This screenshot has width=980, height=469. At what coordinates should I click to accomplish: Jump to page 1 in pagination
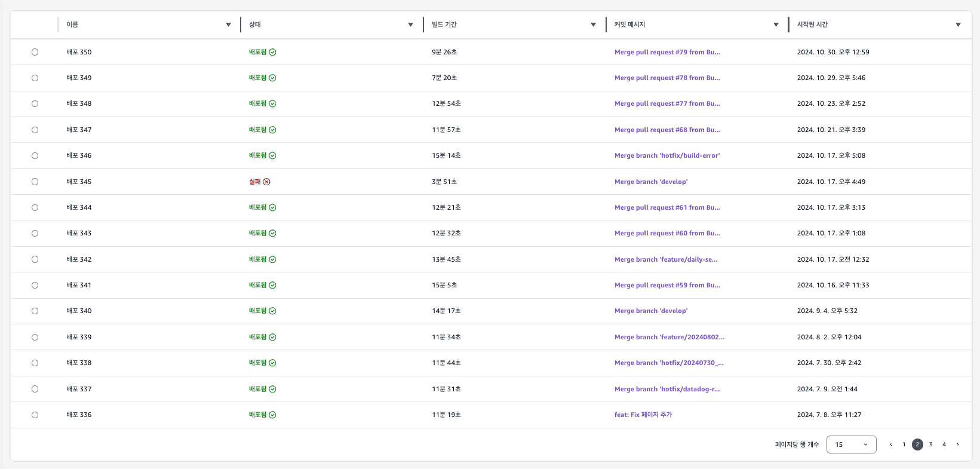904,445
